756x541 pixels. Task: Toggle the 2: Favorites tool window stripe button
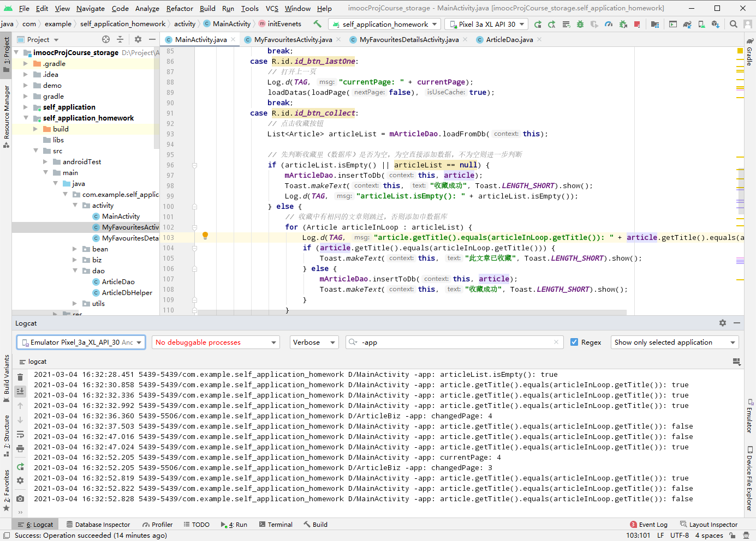(6, 490)
